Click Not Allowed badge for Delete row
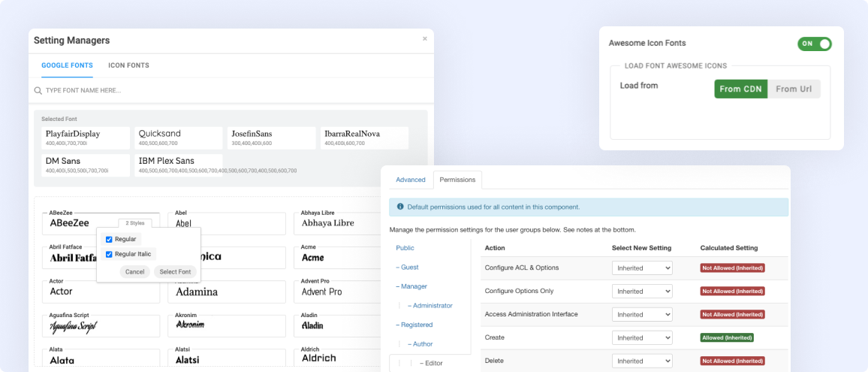 click(x=732, y=361)
